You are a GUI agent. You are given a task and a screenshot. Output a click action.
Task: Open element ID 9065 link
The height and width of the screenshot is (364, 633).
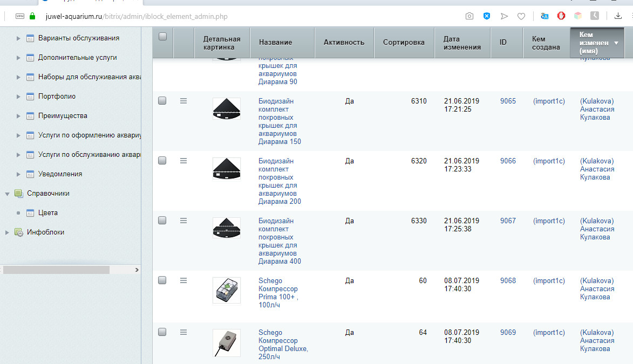point(508,101)
